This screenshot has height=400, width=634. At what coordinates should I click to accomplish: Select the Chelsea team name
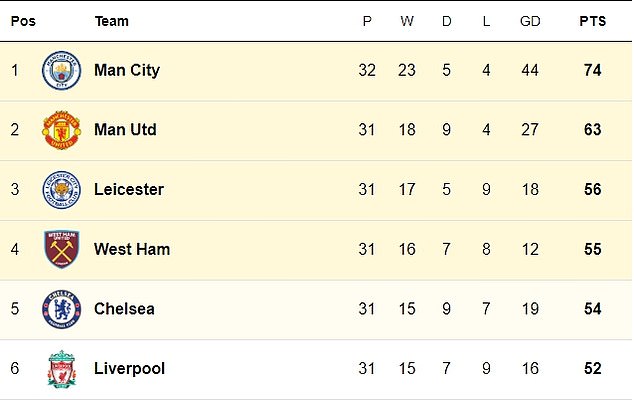(124, 309)
